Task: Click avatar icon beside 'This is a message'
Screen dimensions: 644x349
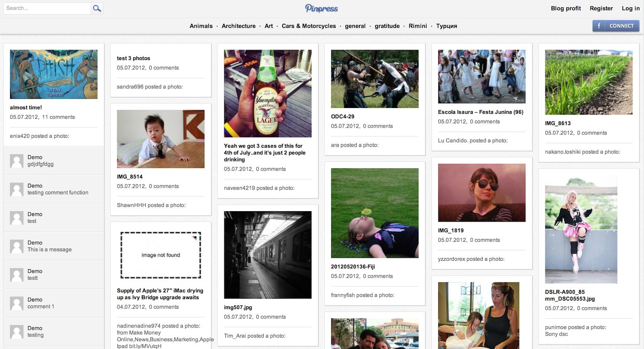Action: 17,246
